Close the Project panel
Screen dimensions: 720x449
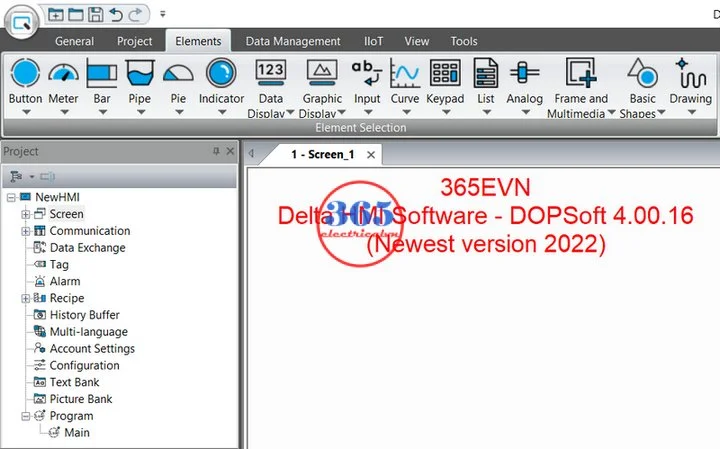point(230,151)
